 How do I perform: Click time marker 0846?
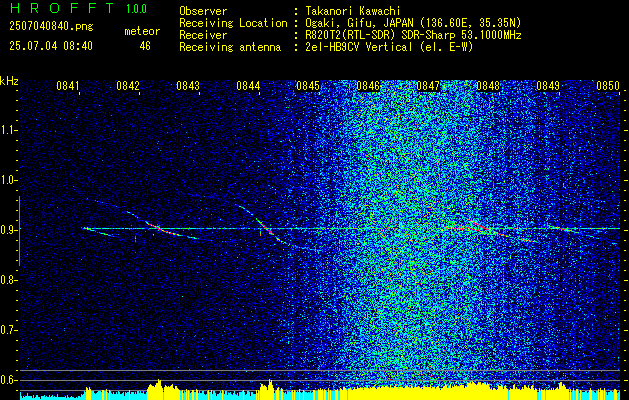pyautogui.click(x=368, y=86)
